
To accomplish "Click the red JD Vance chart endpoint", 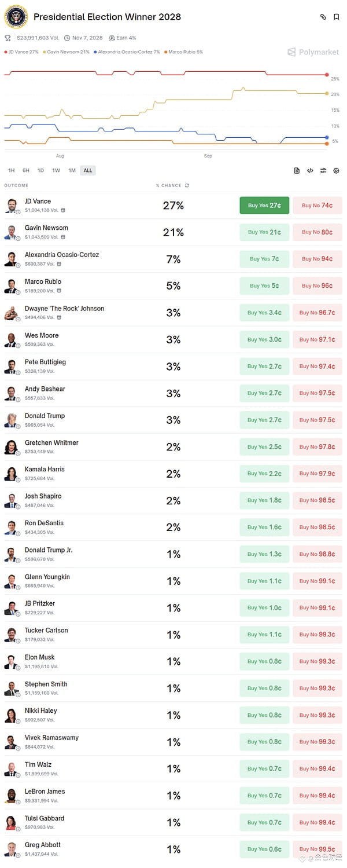I will [x=327, y=75].
